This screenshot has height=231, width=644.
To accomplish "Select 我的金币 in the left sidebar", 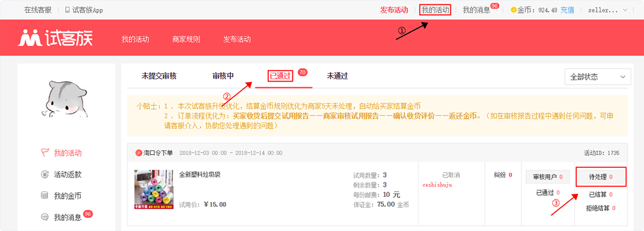I will pos(68,196).
